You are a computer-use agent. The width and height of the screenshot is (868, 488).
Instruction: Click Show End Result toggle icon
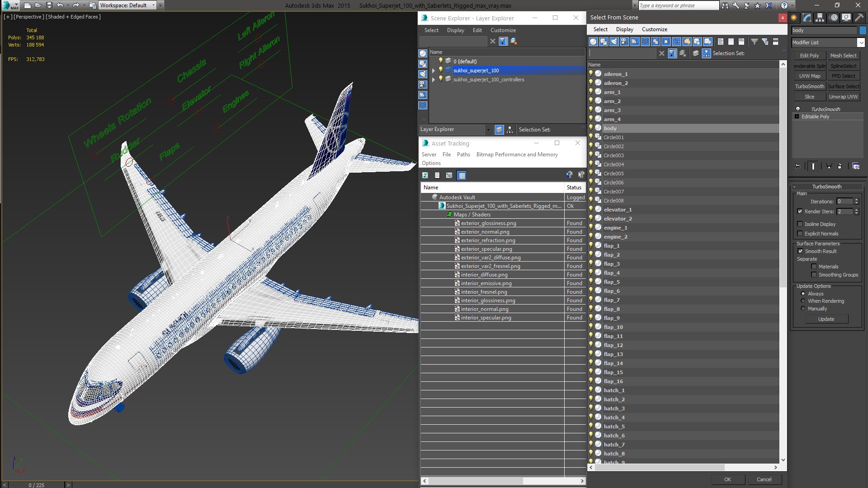coord(813,166)
